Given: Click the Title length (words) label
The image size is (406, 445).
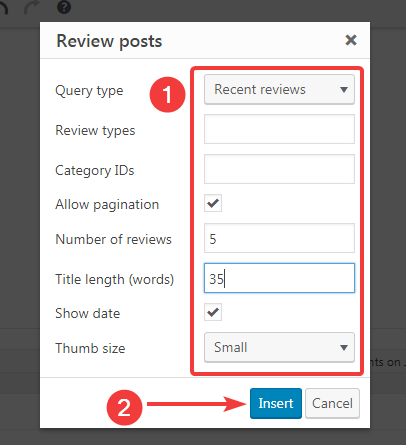Looking at the screenshot, I should point(115,279).
